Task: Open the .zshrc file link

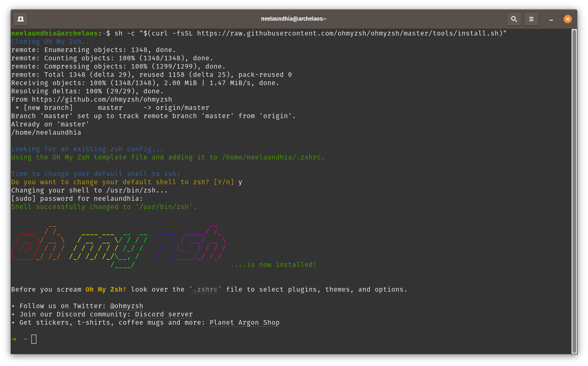Action: (x=205, y=290)
